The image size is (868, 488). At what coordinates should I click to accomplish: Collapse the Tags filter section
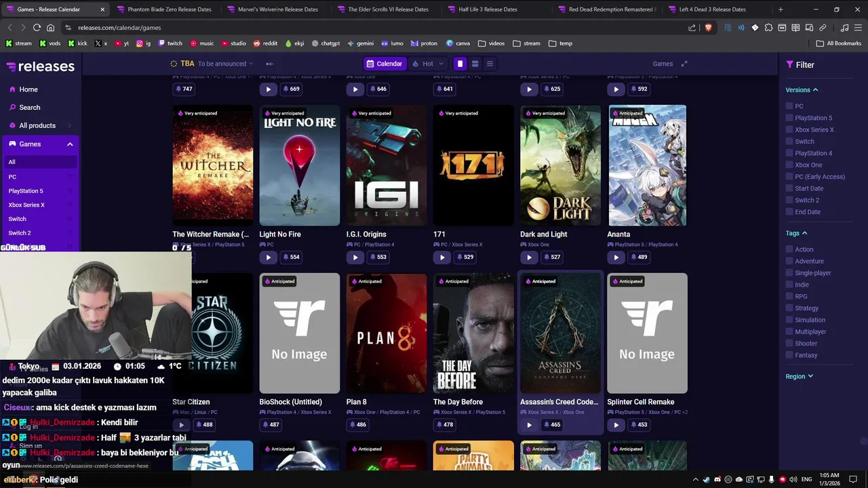pos(796,233)
